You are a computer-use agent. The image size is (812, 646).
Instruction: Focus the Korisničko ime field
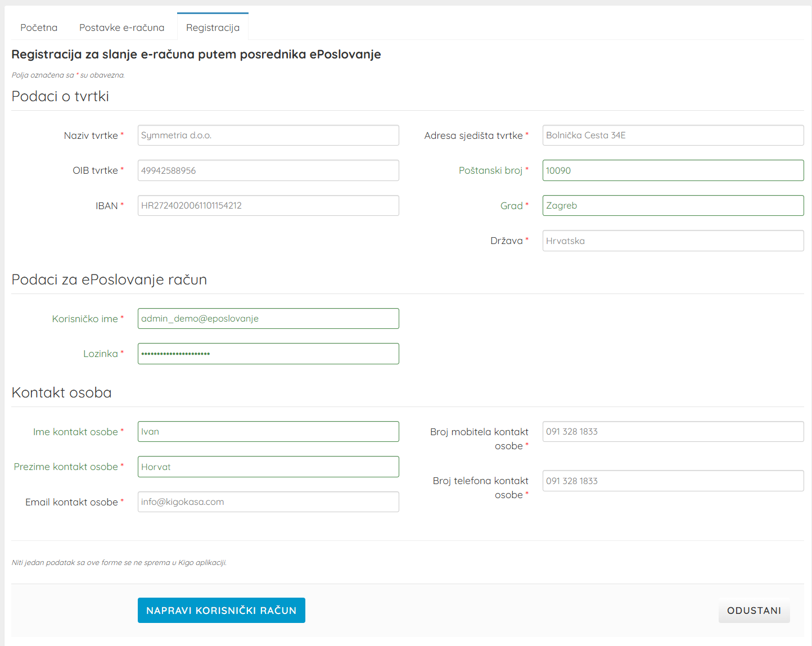[268, 319]
